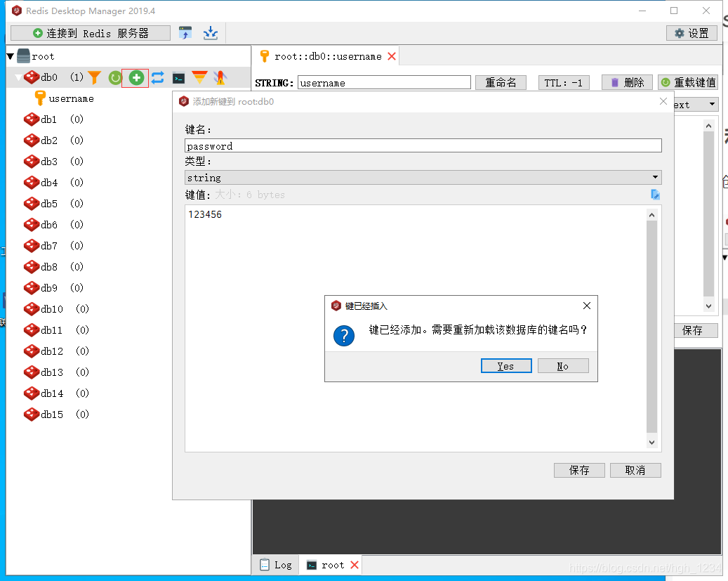728x581 pixels.
Task: Click the 重命名 rename button
Action: pyautogui.click(x=501, y=82)
